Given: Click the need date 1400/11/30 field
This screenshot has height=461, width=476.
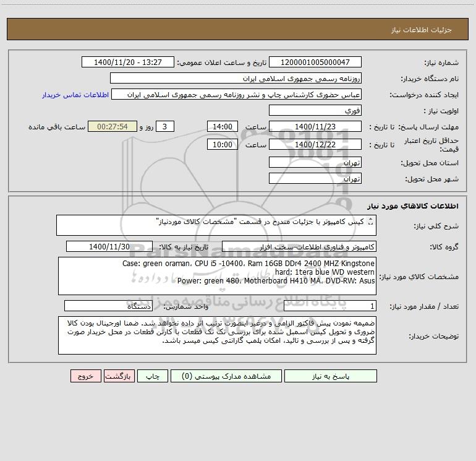Looking at the screenshot, I should coord(109,246).
